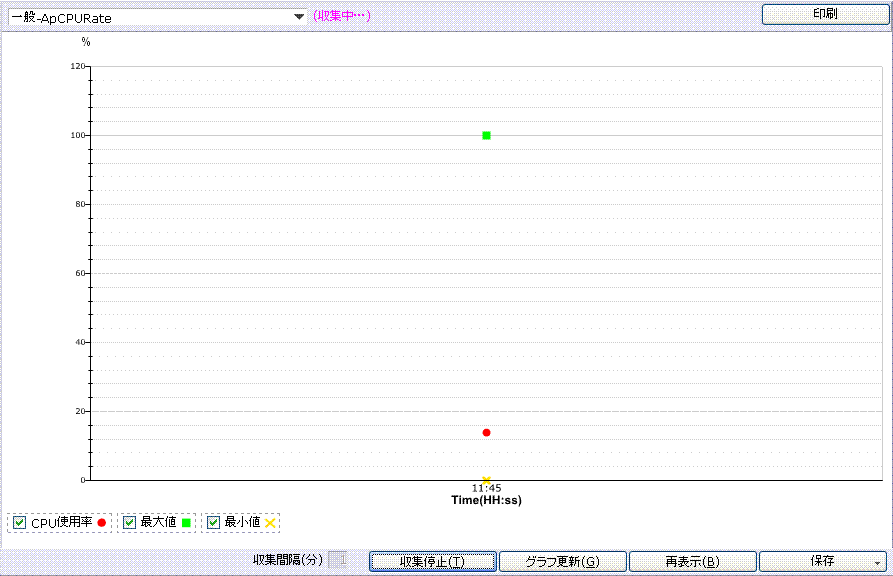Select the yellow minimum point at 0%
This screenshot has width=893, height=576.
[486, 480]
